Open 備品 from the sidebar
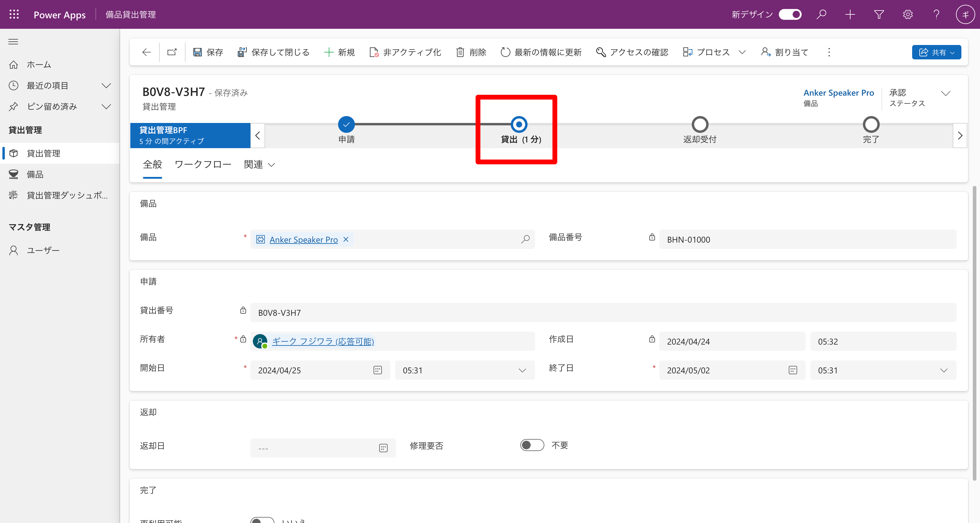The image size is (980, 523). click(35, 174)
